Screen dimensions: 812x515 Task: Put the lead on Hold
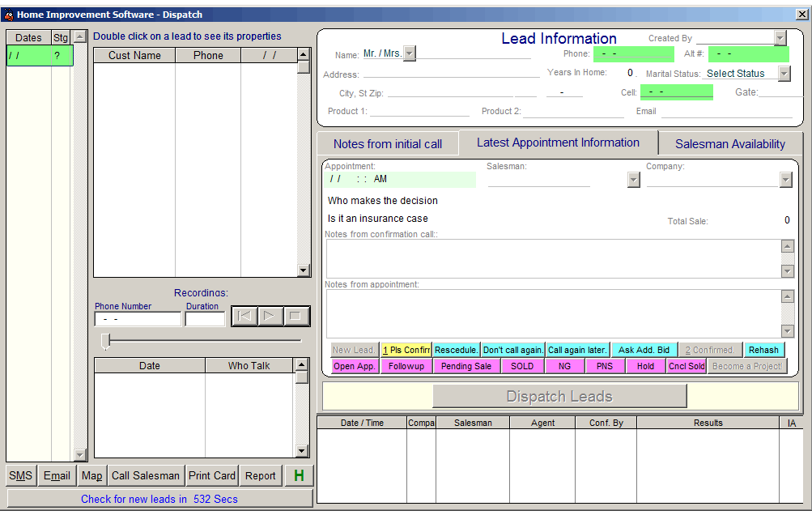click(645, 366)
